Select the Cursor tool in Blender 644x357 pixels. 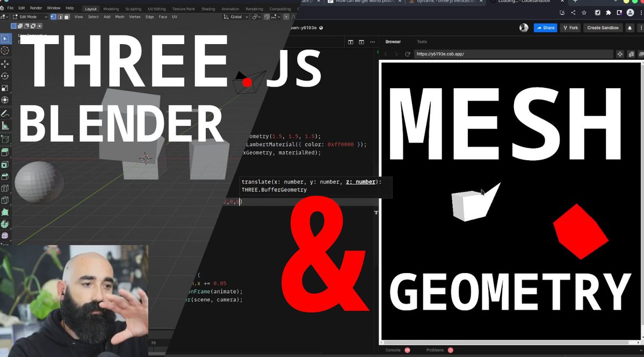pyautogui.click(x=5, y=50)
